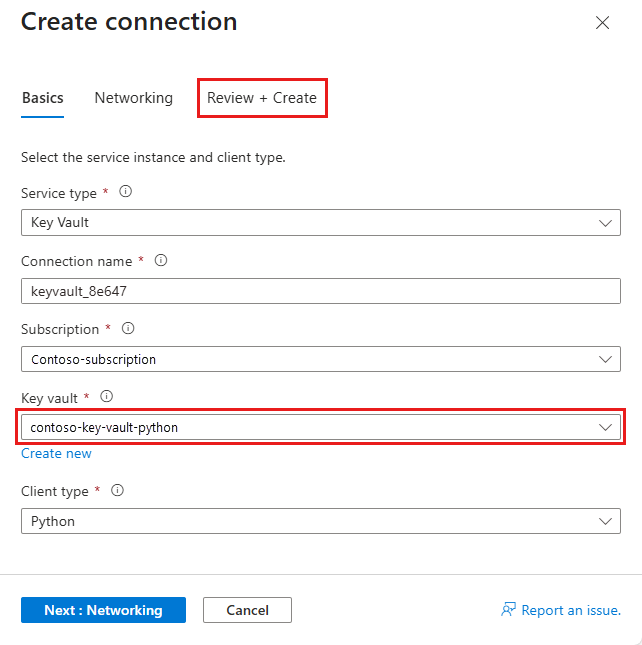Click the Subscription info icon
The image size is (642, 645).
click(x=128, y=329)
